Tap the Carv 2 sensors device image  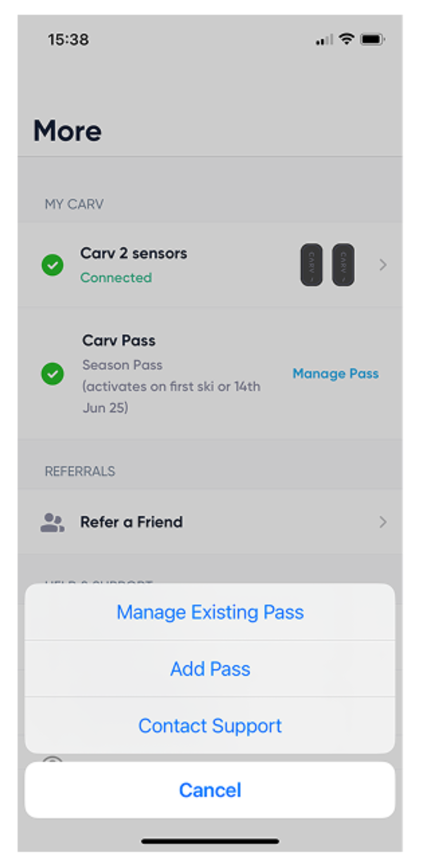(x=327, y=265)
